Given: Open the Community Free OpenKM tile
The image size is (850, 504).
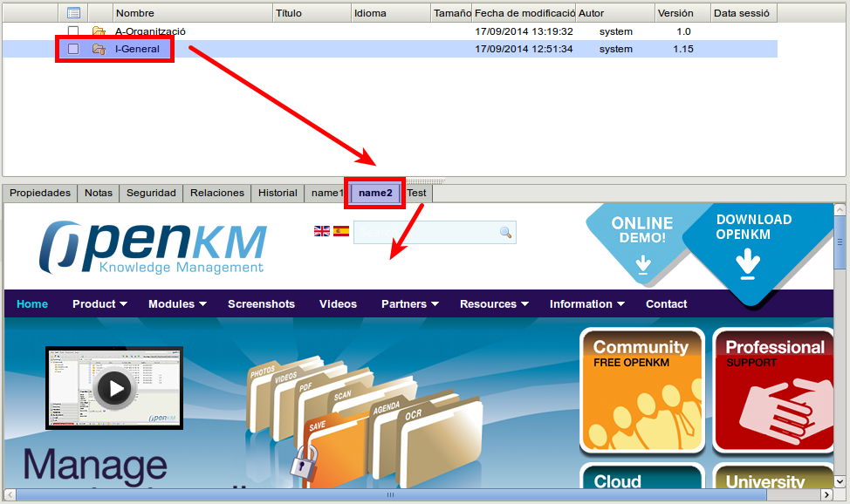Looking at the screenshot, I should (x=641, y=391).
